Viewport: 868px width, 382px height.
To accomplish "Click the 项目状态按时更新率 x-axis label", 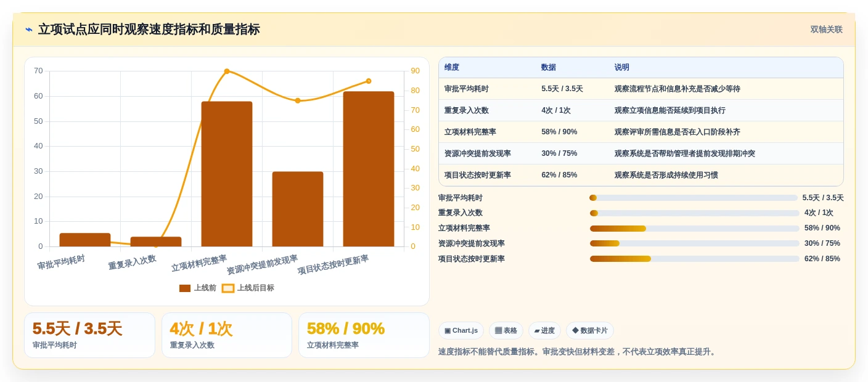I will tap(333, 266).
